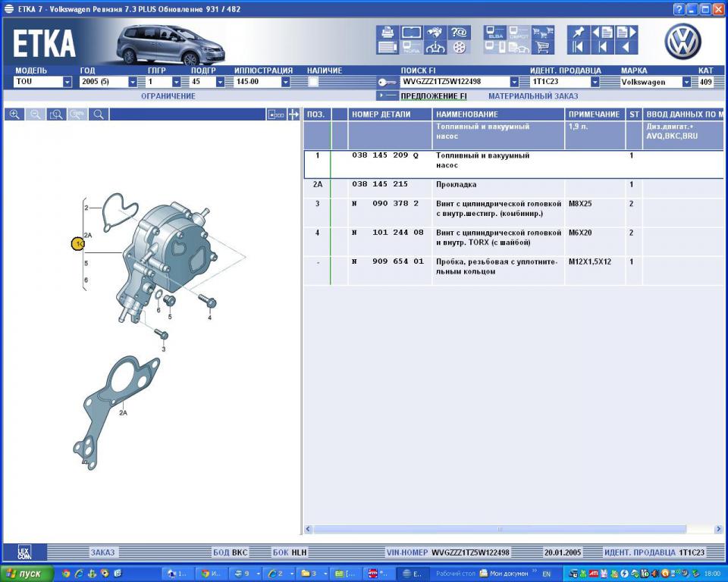Image resolution: width=728 pixels, height=582 pixels.
Task: Open the ИЛЛЮСТРАЦИЯ dropdown
Action: [286, 82]
